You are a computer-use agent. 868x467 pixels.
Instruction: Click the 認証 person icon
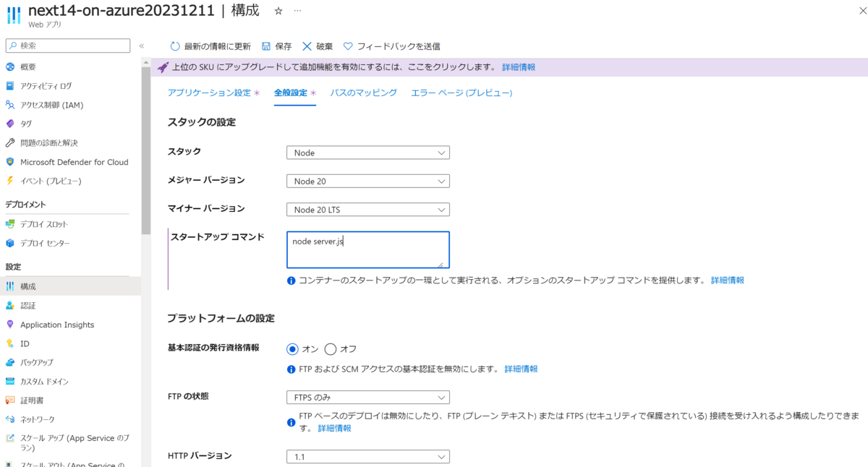click(x=10, y=306)
